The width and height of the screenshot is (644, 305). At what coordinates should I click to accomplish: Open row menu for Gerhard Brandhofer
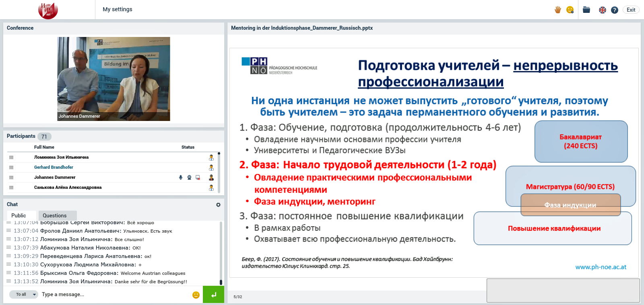(11, 168)
